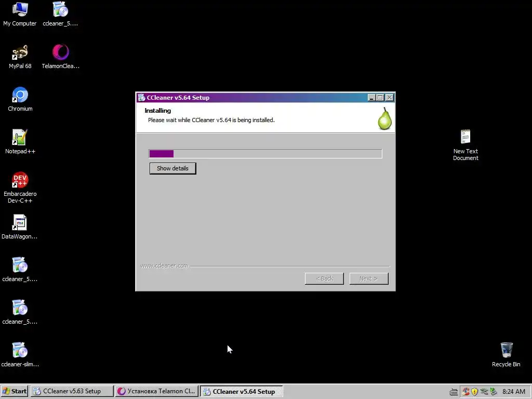The image size is (532, 399).
Task: Switch to CCleaner v5.63 Setup taskbar item
Action: click(72, 391)
